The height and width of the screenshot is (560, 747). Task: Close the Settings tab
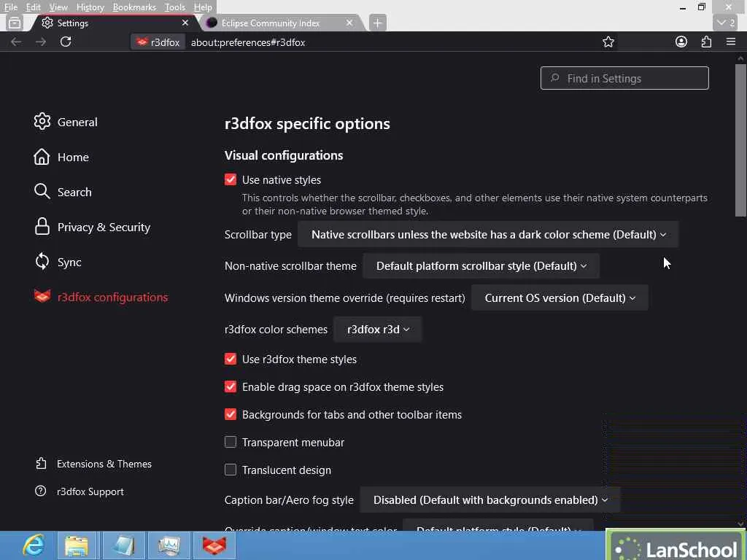pyautogui.click(x=185, y=23)
